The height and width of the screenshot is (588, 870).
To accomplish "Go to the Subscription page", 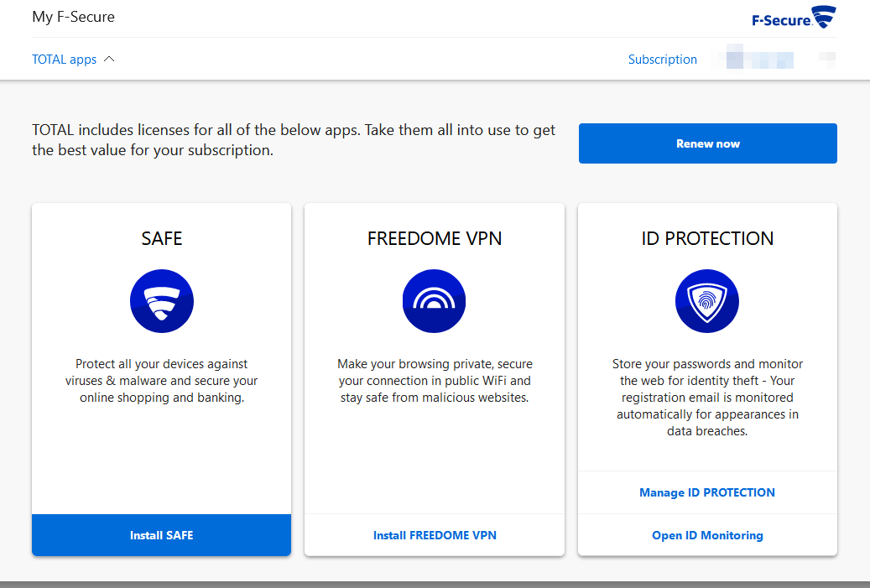I will [x=663, y=60].
